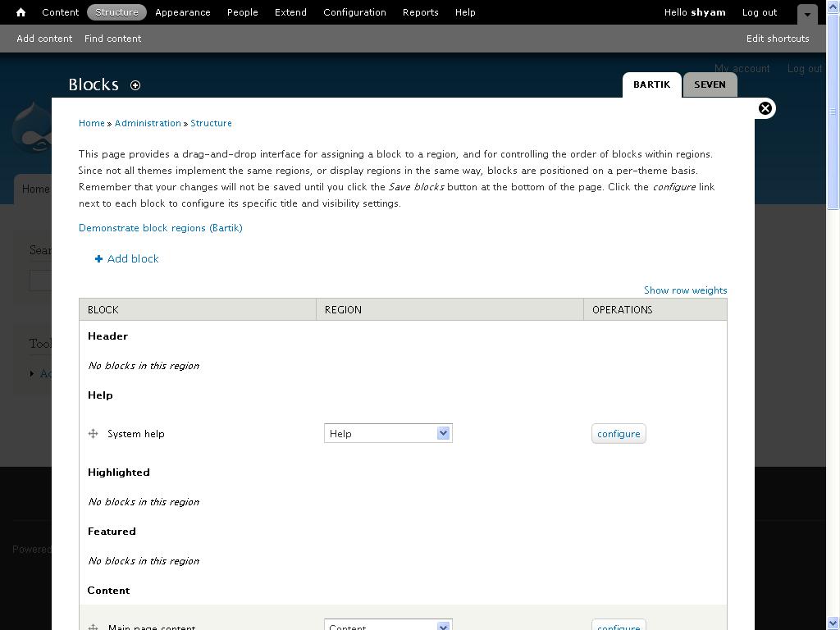Screen dimensions: 840x630
Task: Click the Find content shortcut
Action: [113, 39]
